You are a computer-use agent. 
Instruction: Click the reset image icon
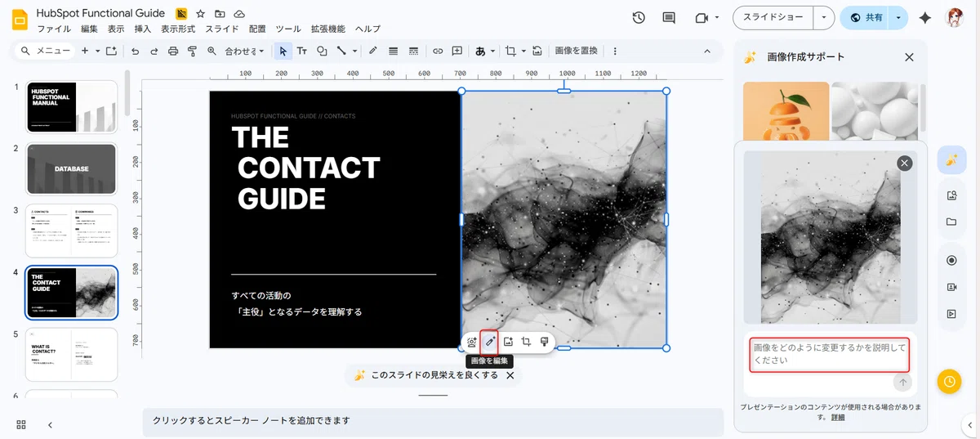537,51
